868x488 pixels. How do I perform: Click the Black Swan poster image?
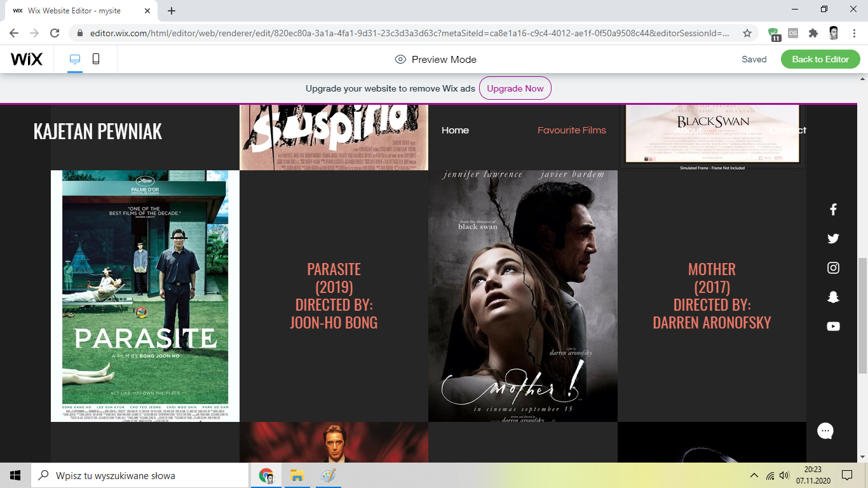(712, 137)
